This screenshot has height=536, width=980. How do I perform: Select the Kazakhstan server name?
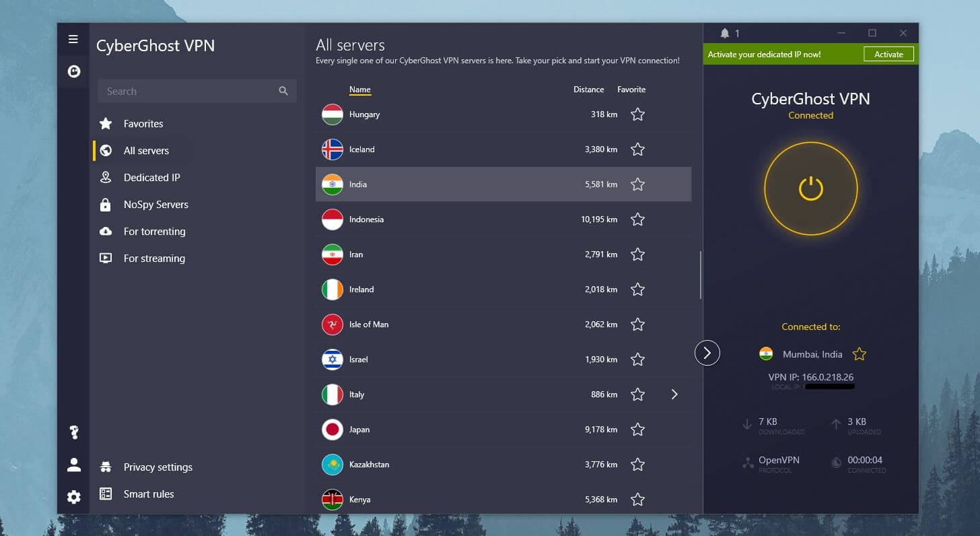pyautogui.click(x=370, y=465)
